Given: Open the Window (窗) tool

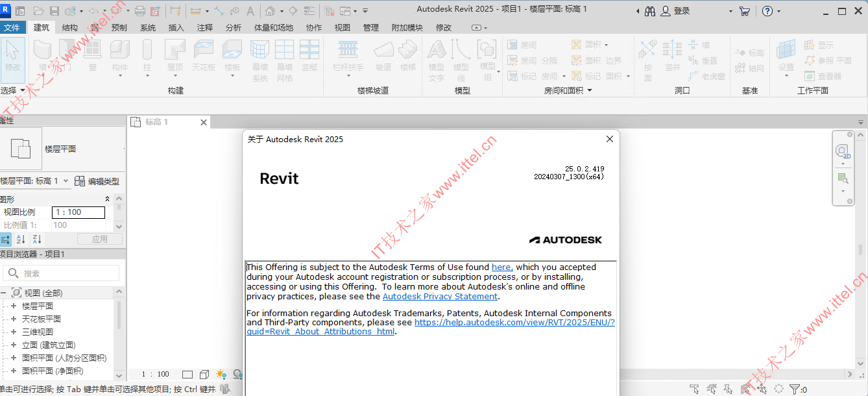Looking at the screenshot, I should pyautogui.click(x=93, y=57).
